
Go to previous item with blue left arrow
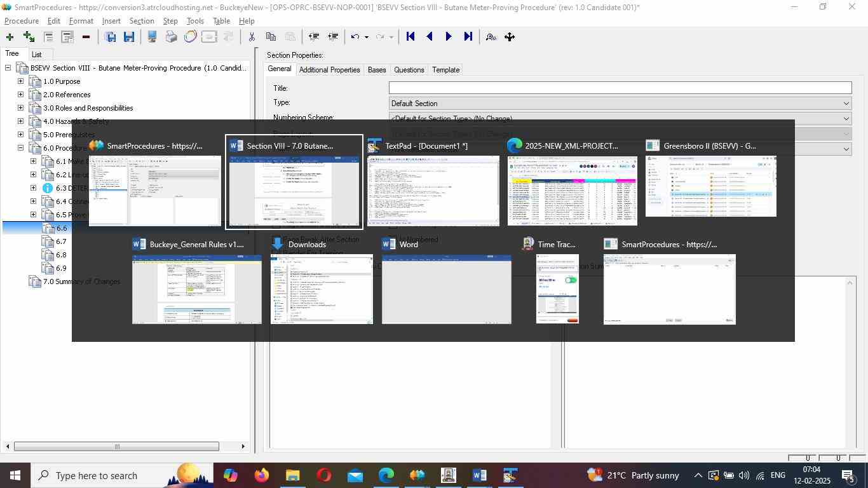(430, 37)
